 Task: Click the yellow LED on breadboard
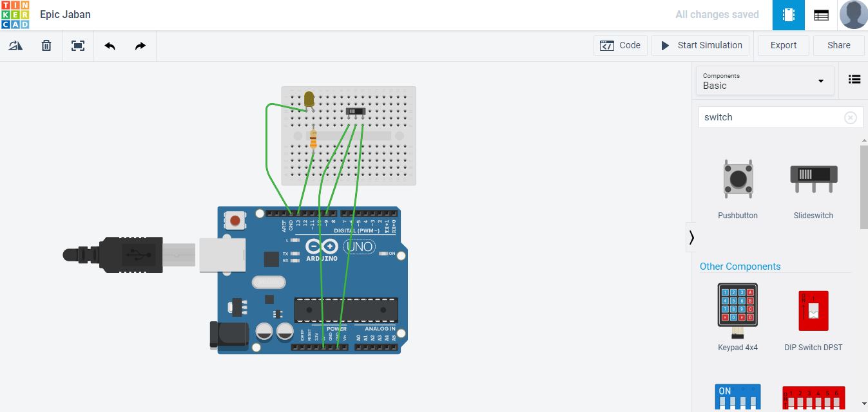click(309, 100)
